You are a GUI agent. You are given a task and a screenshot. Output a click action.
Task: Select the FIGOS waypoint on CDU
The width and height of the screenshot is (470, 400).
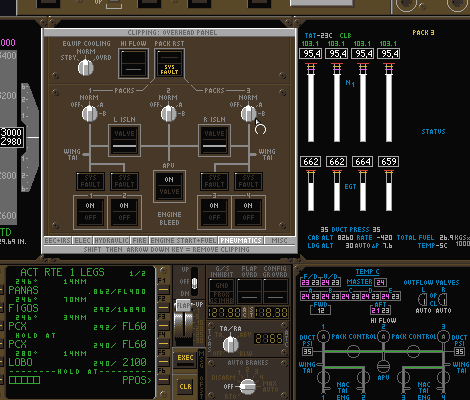23,308
